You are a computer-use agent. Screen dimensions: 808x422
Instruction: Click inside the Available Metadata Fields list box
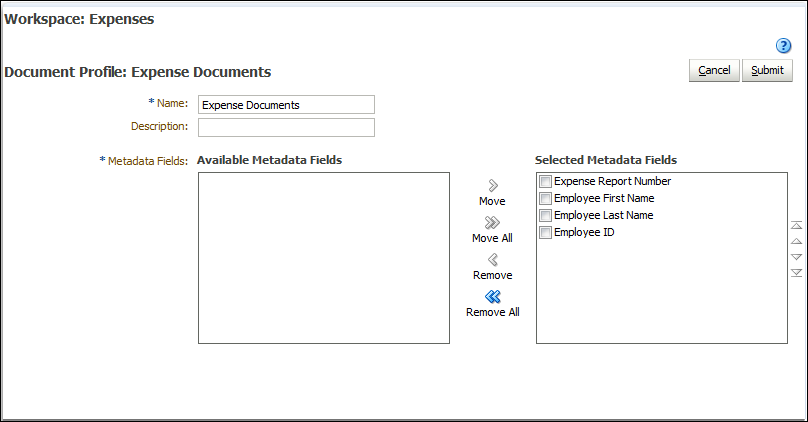point(324,258)
